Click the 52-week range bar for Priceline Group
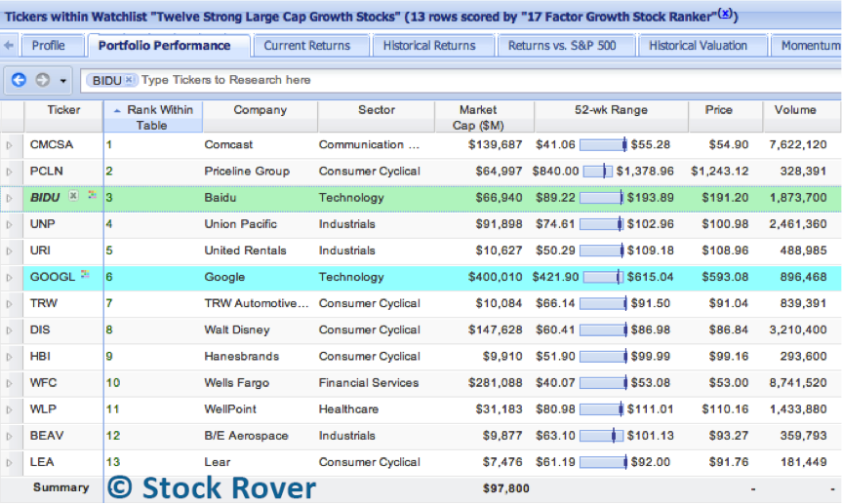The width and height of the screenshot is (842, 504). [598, 172]
